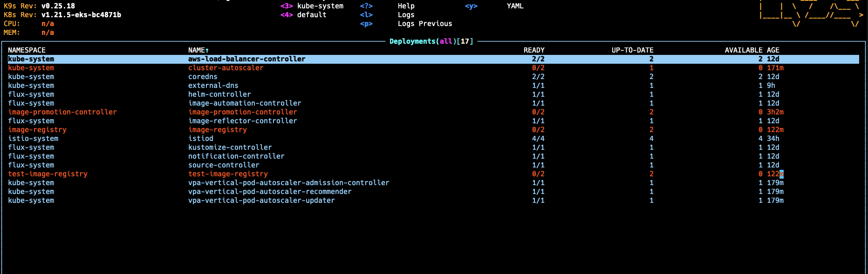Click READY value 4/4 for istiod
Screen dimensions: 868x274
point(538,139)
